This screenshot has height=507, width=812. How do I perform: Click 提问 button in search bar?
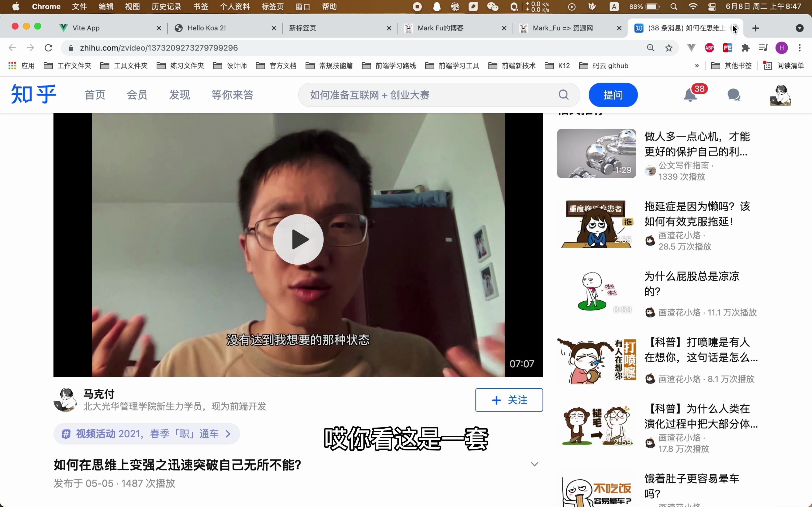[613, 95]
